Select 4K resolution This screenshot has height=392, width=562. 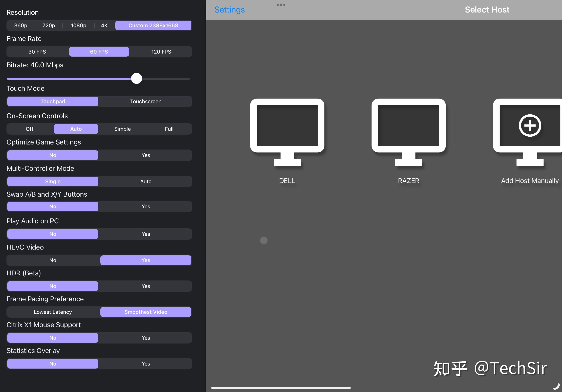point(105,25)
